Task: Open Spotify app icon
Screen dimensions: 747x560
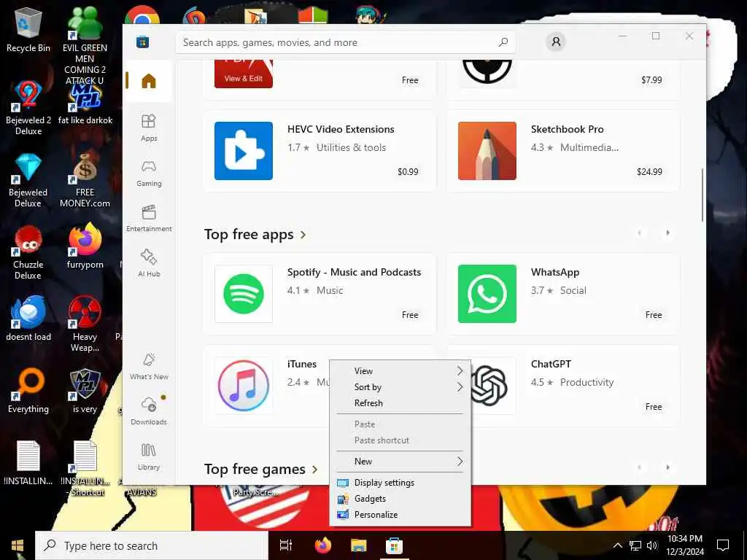Action: tap(244, 294)
